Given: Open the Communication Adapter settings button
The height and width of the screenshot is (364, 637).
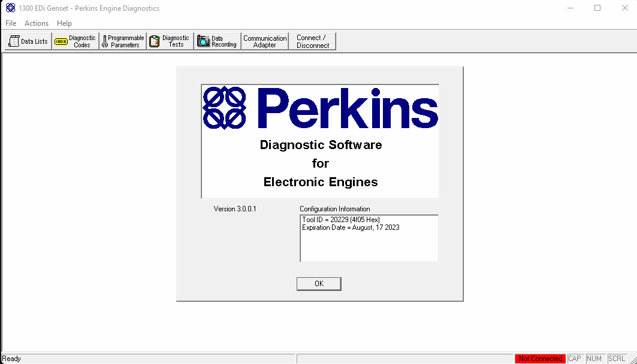Looking at the screenshot, I should click(265, 41).
